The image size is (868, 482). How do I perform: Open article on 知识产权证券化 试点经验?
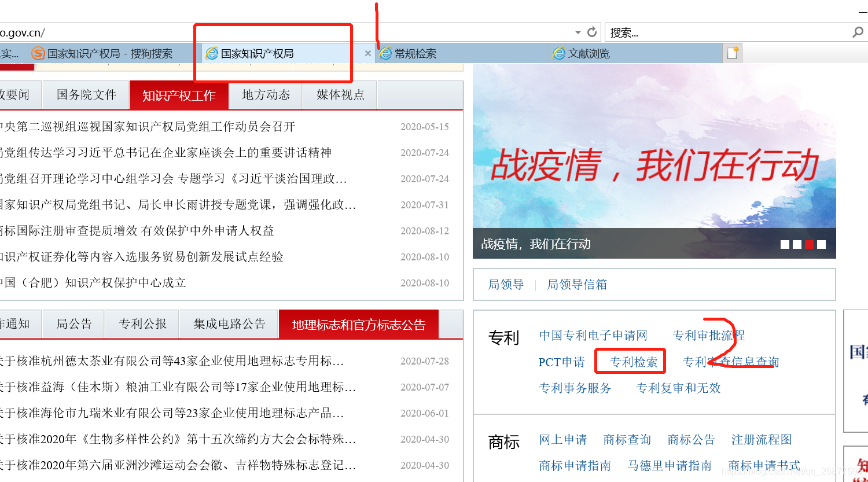click(142, 257)
